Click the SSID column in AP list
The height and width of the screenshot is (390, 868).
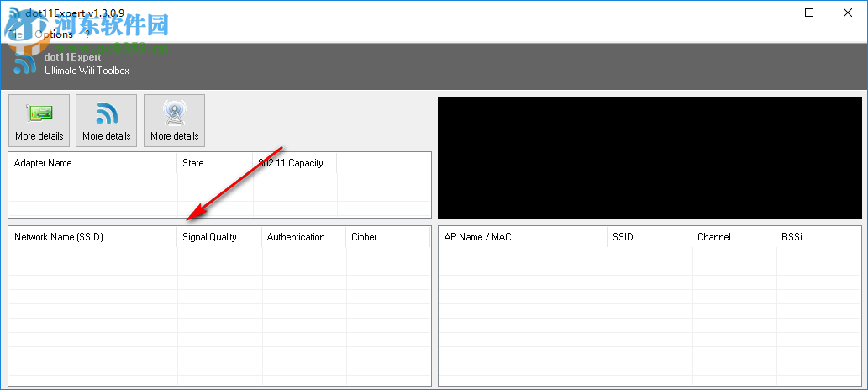click(x=650, y=236)
